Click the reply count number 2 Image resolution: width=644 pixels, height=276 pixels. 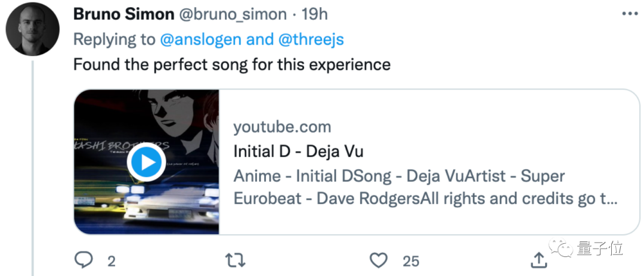(111, 261)
